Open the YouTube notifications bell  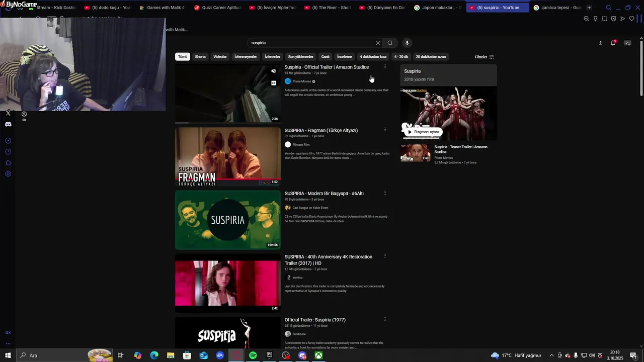613,43
